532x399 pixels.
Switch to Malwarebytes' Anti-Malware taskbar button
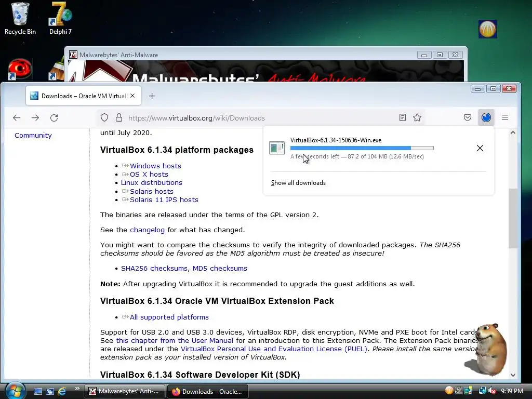124,391
